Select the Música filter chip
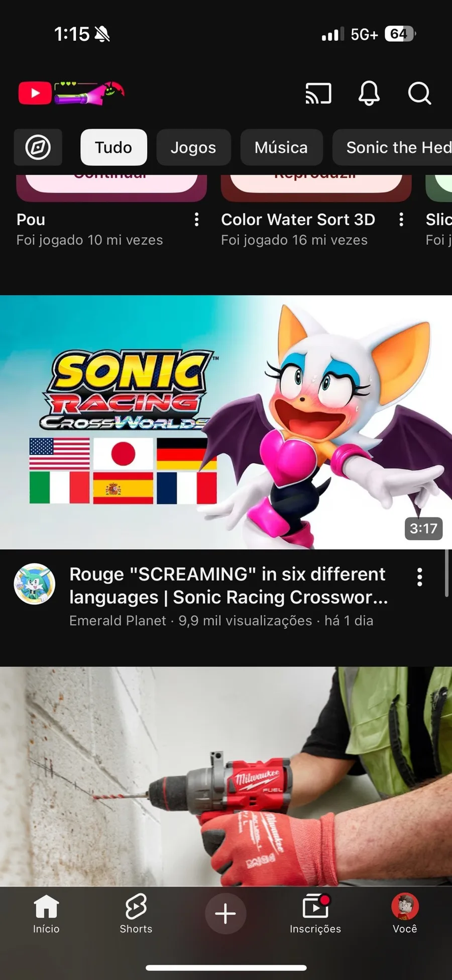The width and height of the screenshot is (452, 980). (281, 147)
